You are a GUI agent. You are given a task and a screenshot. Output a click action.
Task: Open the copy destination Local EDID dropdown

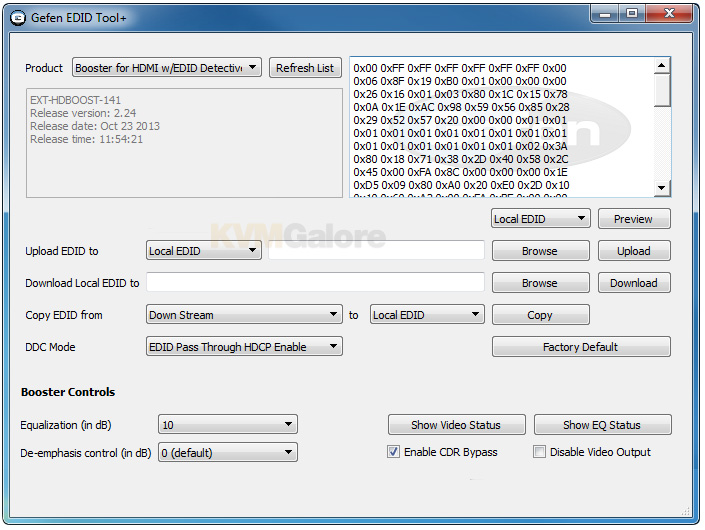(427, 315)
